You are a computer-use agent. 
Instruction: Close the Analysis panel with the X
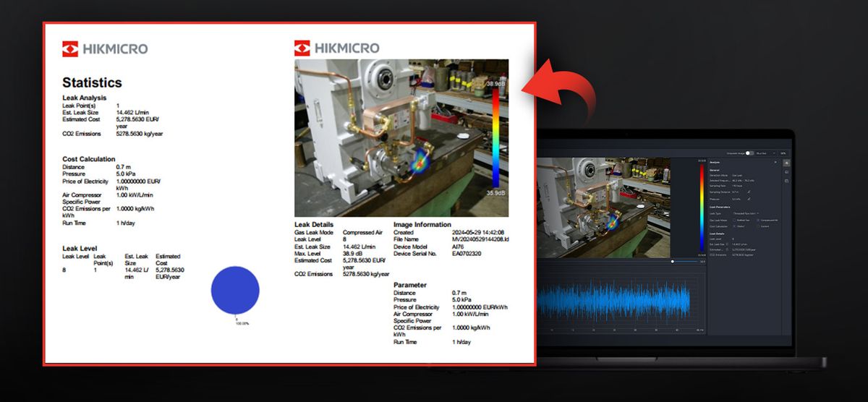(x=776, y=162)
